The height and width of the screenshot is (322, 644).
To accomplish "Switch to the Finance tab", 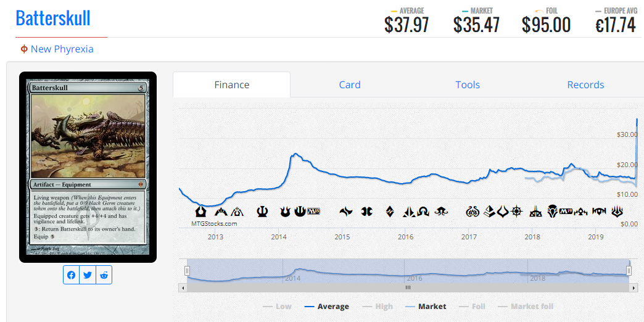I will (x=232, y=85).
